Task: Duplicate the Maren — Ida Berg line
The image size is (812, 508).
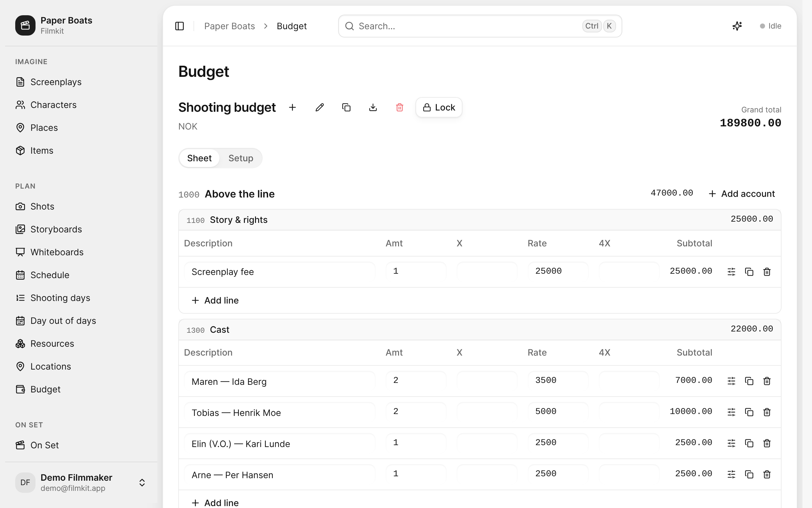Action: pyautogui.click(x=749, y=381)
